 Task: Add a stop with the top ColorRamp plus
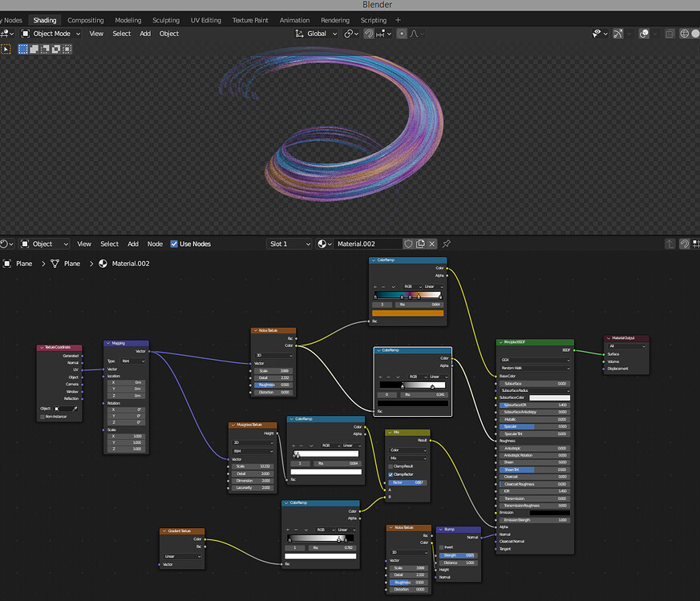tap(375, 286)
